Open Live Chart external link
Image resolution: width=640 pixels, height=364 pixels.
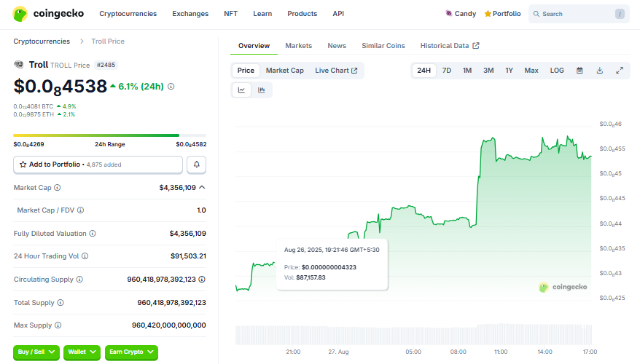(336, 71)
